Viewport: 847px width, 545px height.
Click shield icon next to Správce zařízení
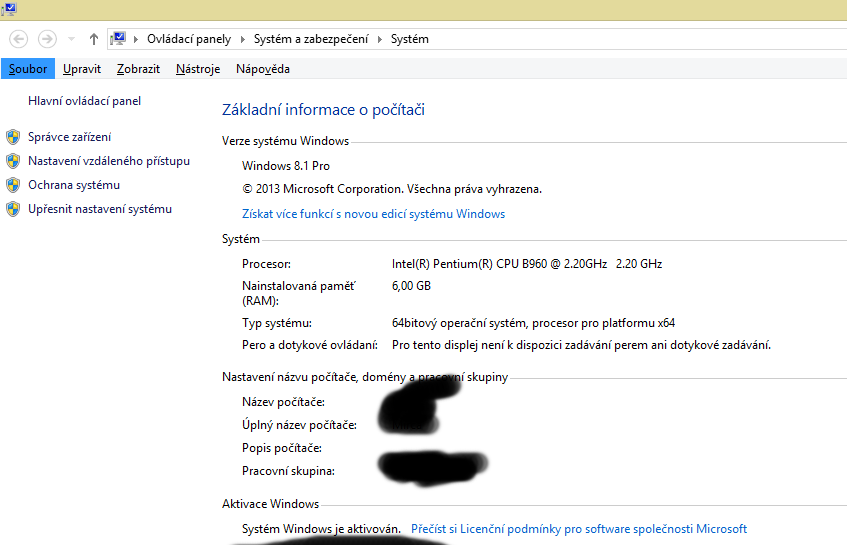(14, 137)
